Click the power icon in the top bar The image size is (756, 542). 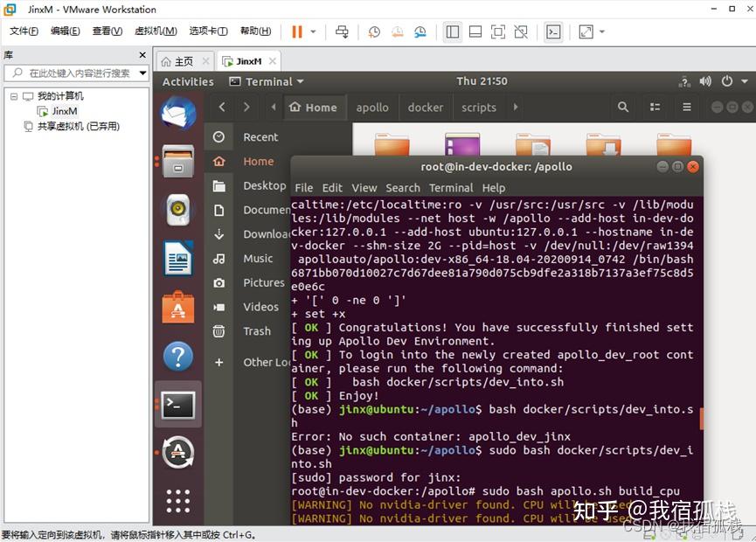click(x=727, y=81)
